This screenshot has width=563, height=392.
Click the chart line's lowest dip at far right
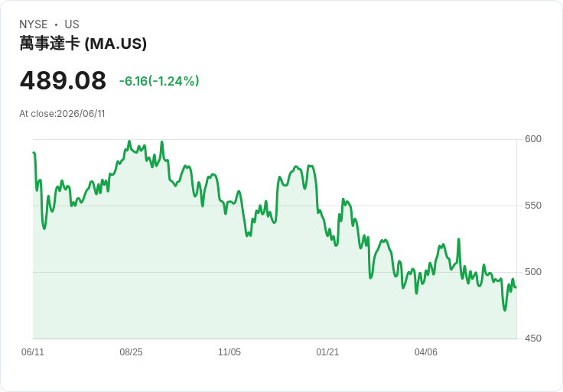[505, 310]
